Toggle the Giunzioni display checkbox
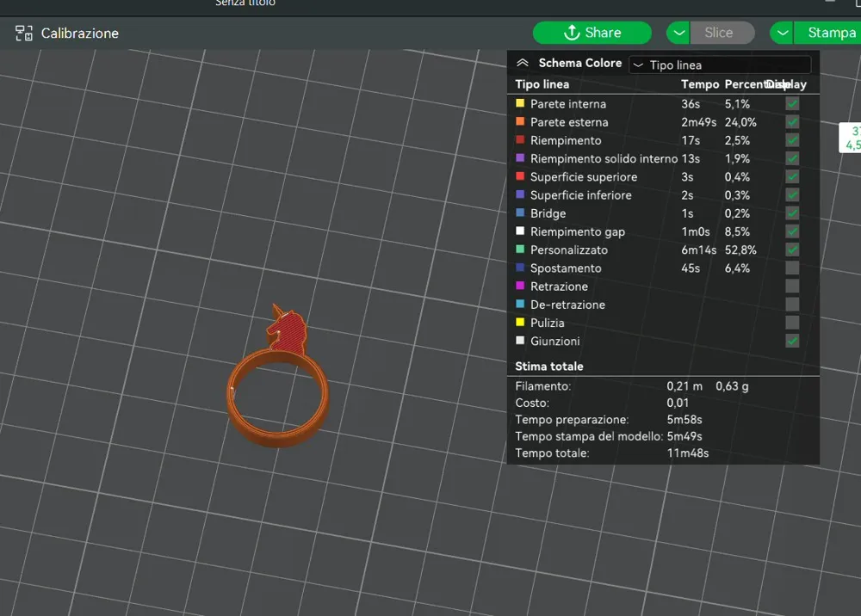The image size is (861, 616). (x=792, y=342)
